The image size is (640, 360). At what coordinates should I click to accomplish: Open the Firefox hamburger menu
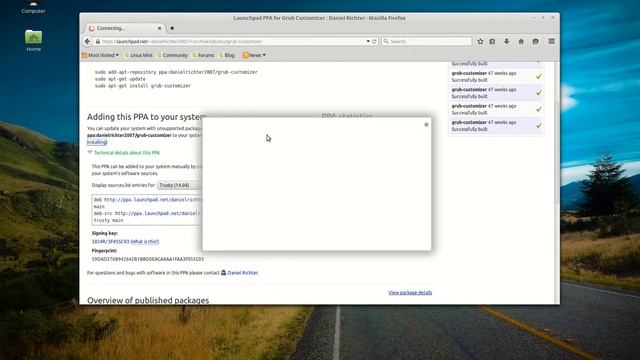coord(551,41)
